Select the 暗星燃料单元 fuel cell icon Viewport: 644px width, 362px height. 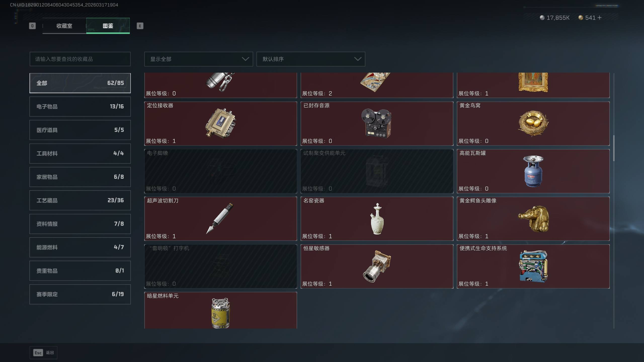pos(221,313)
